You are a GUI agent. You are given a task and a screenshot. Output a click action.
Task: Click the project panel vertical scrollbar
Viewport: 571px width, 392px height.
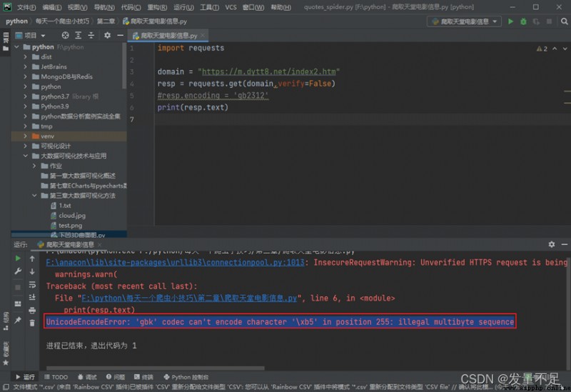tap(124, 66)
